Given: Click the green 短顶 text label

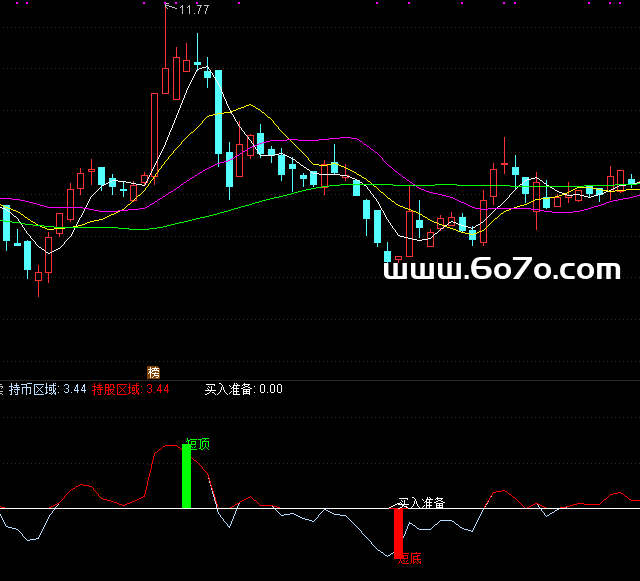Looking at the screenshot, I should click(x=199, y=444).
